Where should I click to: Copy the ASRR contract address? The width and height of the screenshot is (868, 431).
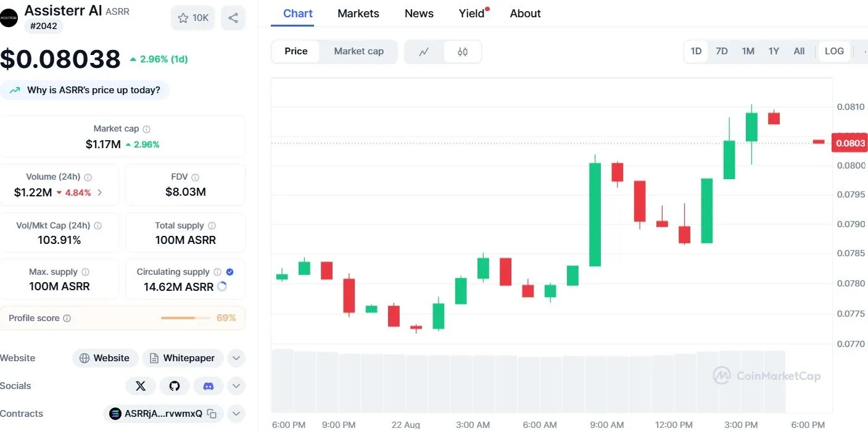point(211,414)
